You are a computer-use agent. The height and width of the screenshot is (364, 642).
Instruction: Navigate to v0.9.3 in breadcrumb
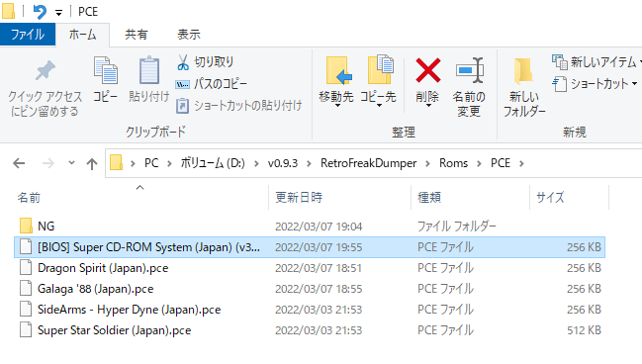click(x=283, y=163)
